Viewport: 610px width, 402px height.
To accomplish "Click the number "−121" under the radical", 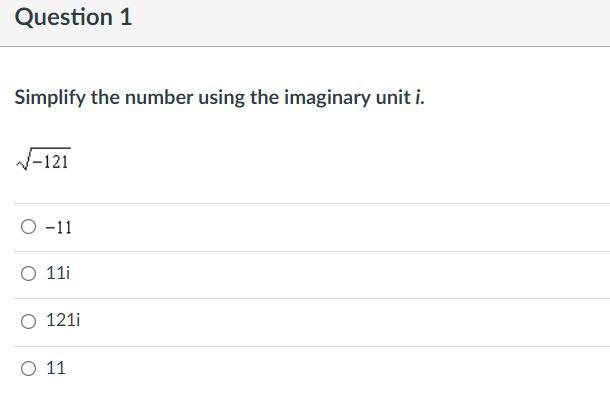I will pos(50,161).
